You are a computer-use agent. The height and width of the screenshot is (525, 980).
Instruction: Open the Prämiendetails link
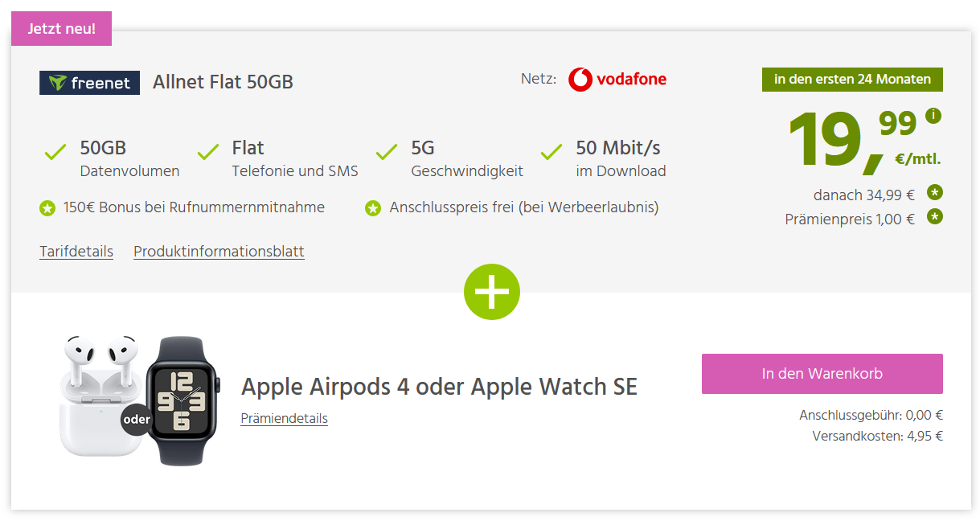point(284,418)
